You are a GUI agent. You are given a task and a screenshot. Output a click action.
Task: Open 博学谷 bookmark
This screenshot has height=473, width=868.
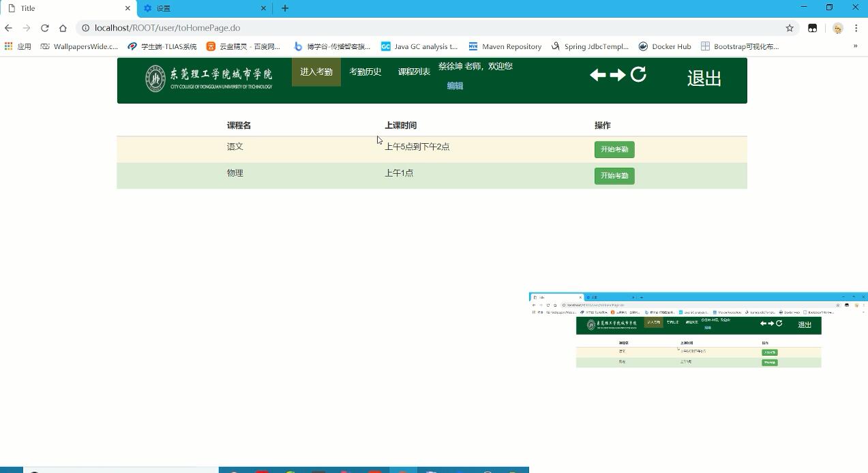tap(332, 46)
